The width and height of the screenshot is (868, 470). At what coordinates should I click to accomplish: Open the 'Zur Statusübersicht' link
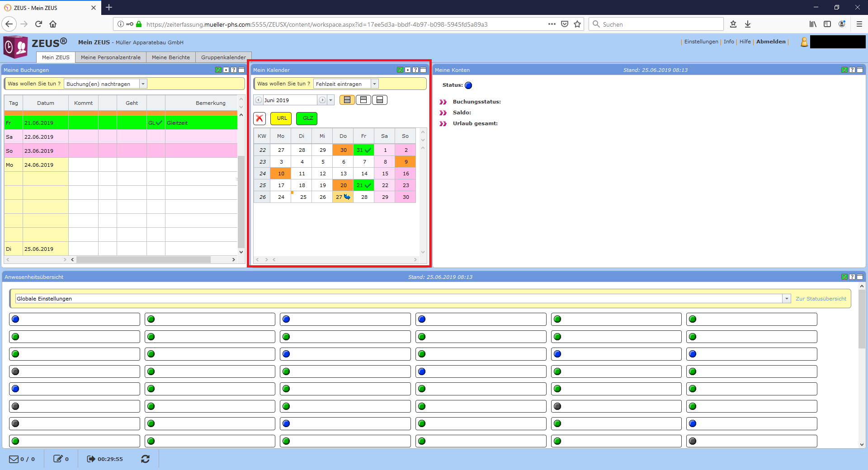821,299
